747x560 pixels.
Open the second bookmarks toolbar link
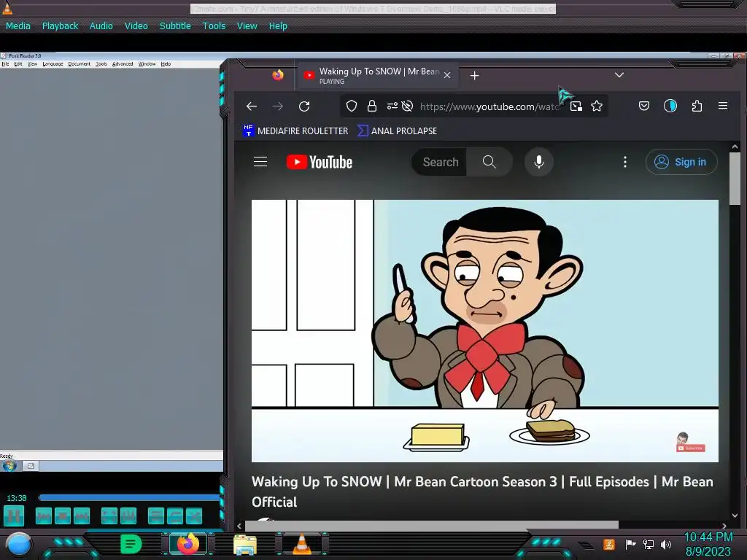pyautogui.click(x=398, y=131)
